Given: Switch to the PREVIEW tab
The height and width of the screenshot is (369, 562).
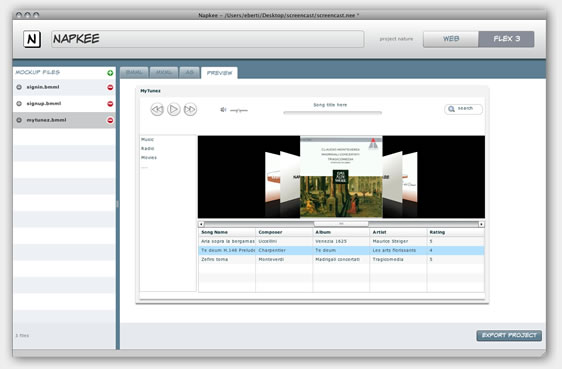Looking at the screenshot, I should coord(219,73).
